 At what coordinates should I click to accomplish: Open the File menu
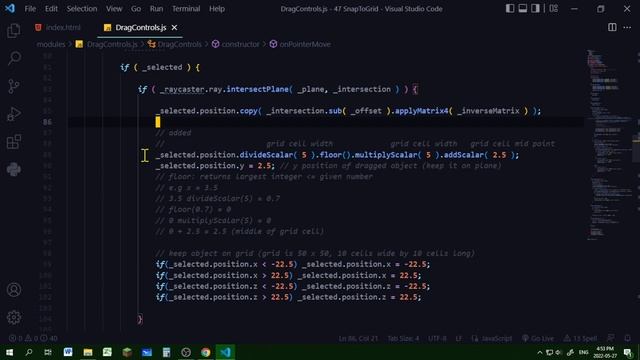tap(30, 9)
